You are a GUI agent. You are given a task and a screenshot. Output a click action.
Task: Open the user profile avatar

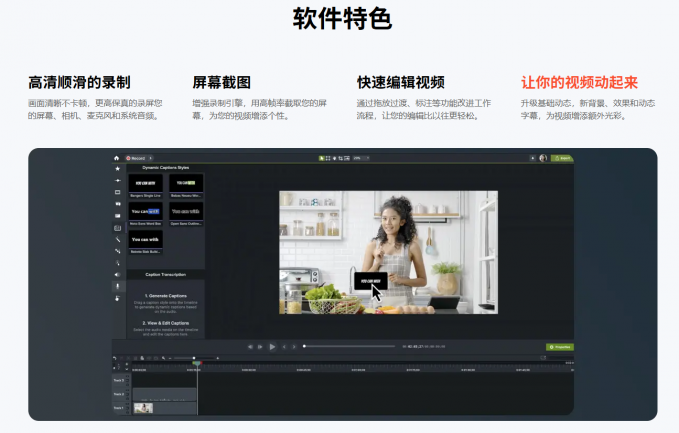point(543,158)
